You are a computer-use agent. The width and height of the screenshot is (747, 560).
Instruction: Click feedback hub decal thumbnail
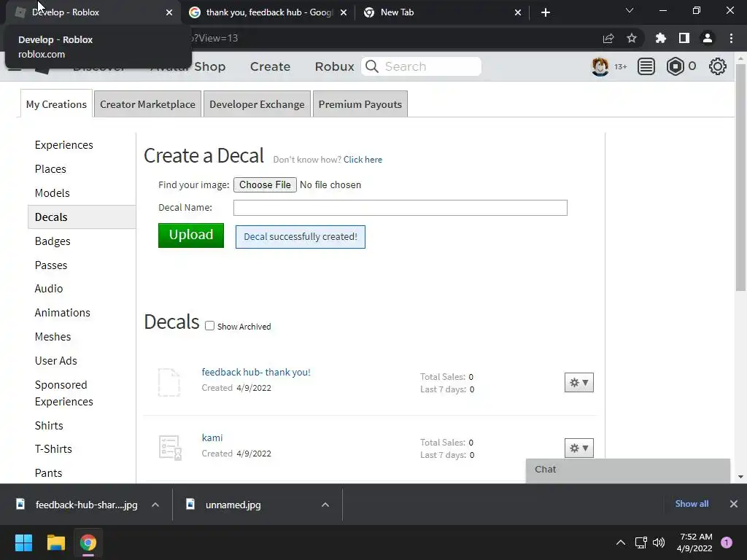tap(169, 382)
